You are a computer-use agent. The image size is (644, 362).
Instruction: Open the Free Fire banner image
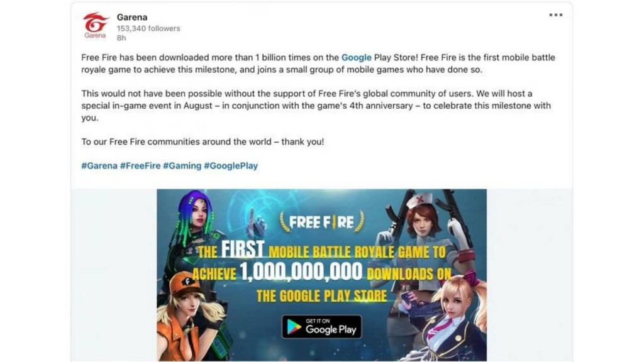[321, 275]
